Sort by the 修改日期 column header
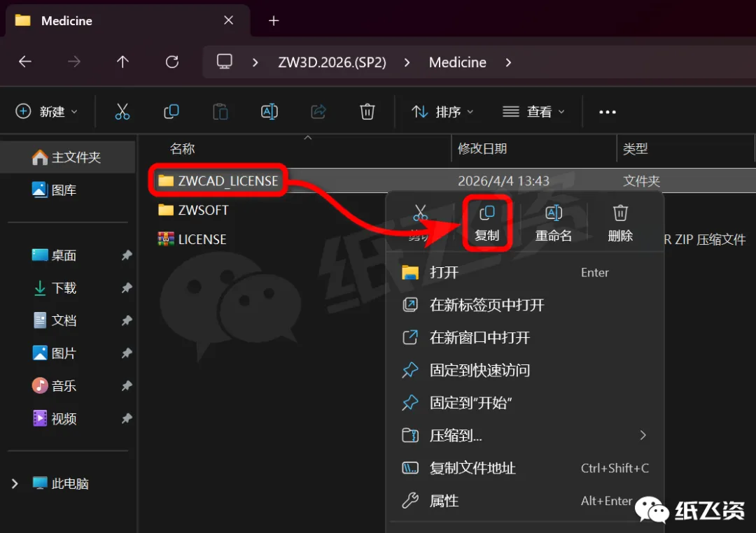Screen dimensions: 756x533 (482, 148)
